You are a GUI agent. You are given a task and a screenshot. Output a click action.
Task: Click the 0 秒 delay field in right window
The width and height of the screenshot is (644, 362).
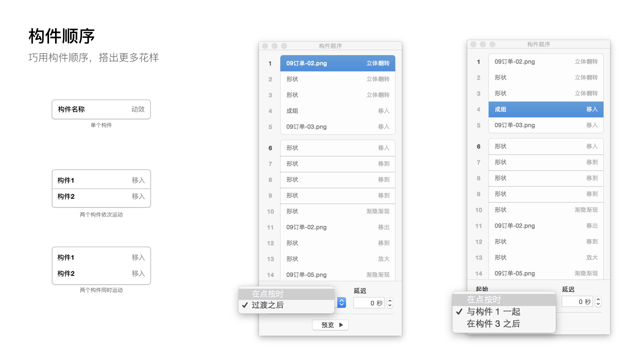(x=577, y=302)
